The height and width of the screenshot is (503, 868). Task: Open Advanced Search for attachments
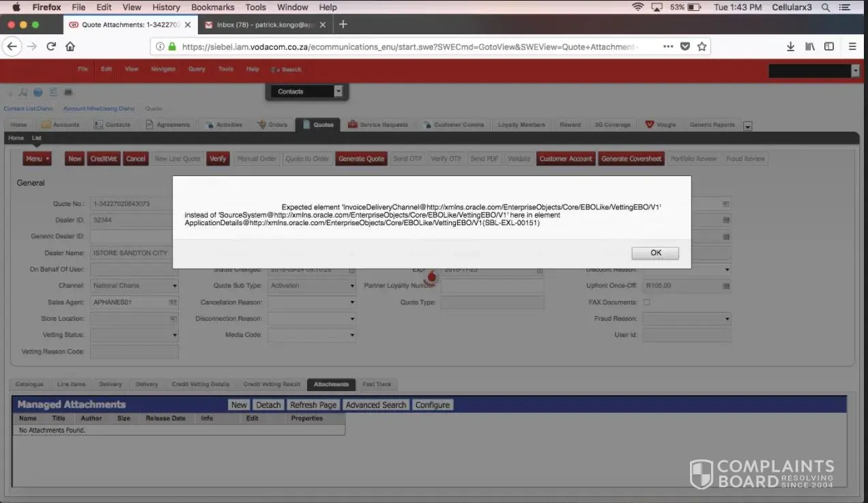[375, 405]
